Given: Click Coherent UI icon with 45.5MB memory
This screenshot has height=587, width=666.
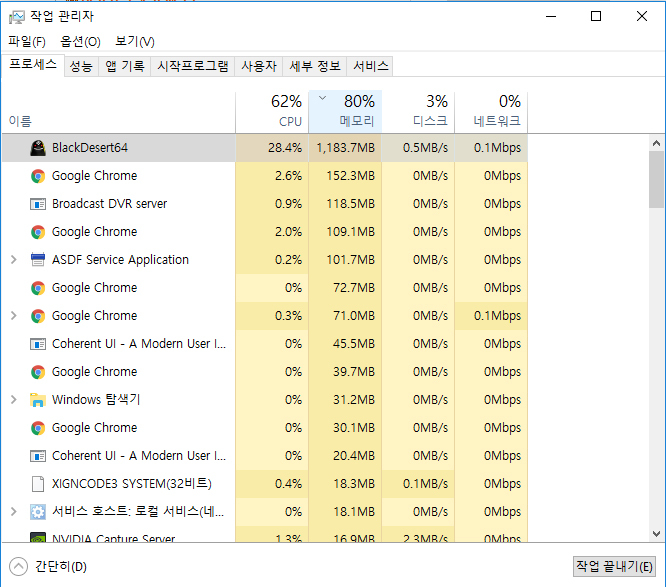Looking at the screenshot, I should 38,344.
